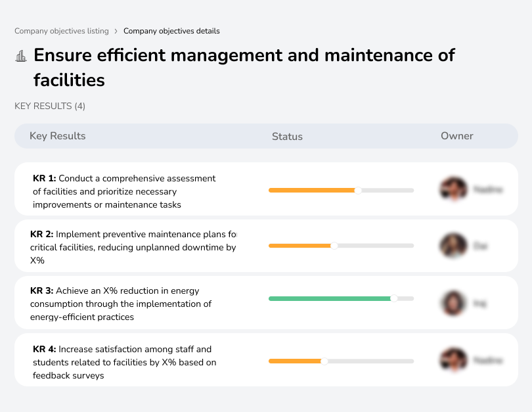
Task: Click the KR 4 progress slider handle
Action: tap(324, 361)
